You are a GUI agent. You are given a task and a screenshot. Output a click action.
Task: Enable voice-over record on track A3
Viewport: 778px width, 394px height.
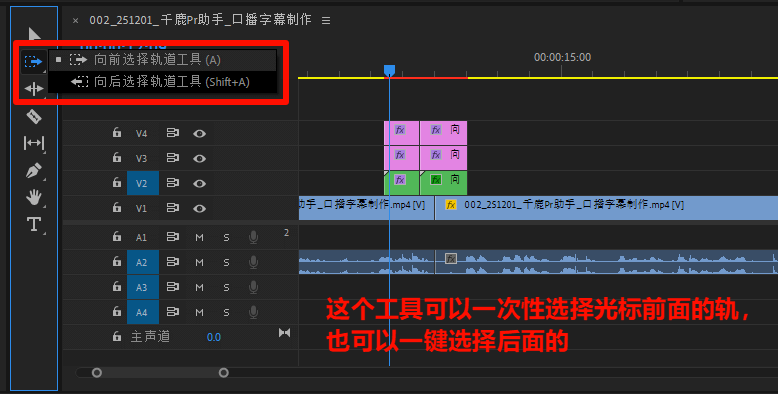pyautogui.click(x=253, y=287)
